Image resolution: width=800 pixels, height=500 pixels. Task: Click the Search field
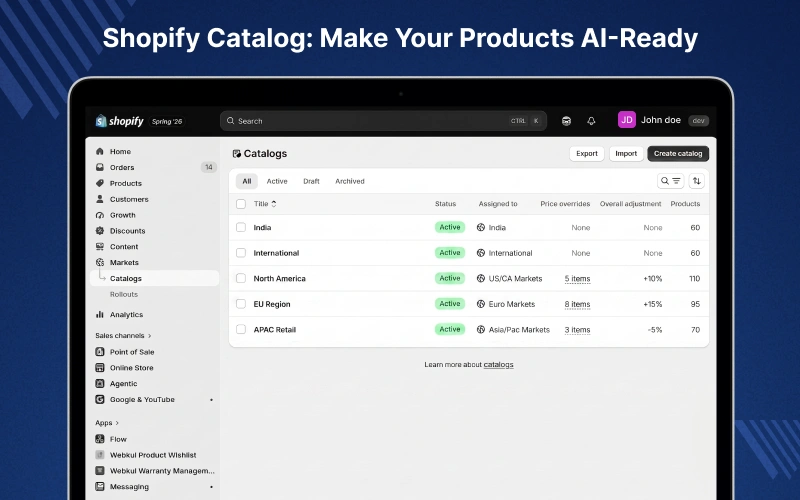383,121
